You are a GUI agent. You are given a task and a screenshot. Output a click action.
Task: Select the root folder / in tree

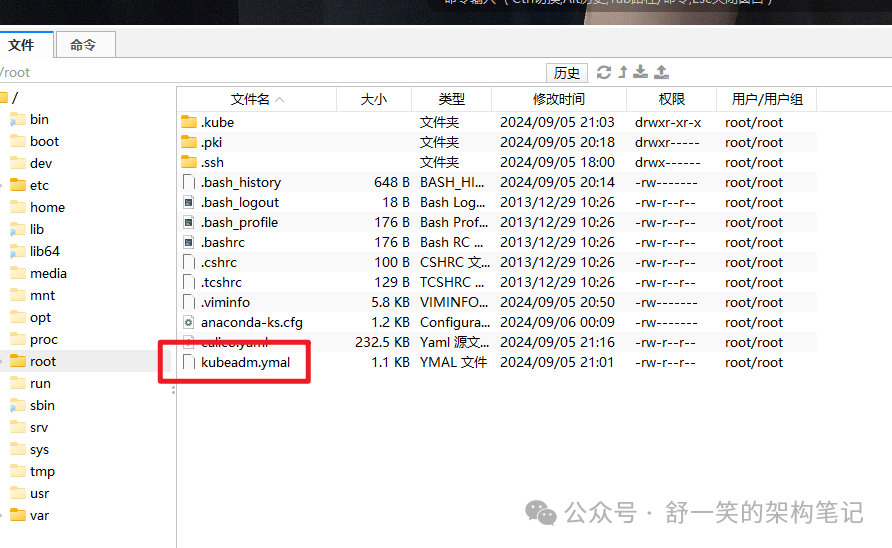pyautogui.click(x=15, y=97)
